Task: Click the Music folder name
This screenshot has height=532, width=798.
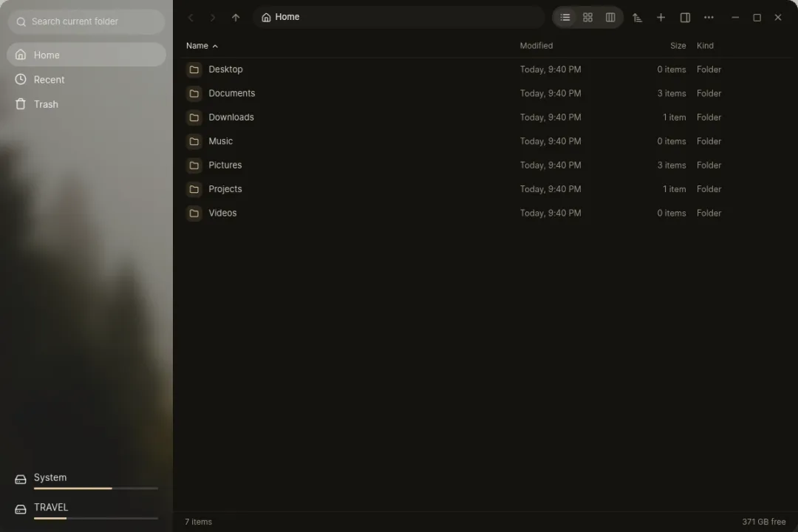Action: (220, 141)
